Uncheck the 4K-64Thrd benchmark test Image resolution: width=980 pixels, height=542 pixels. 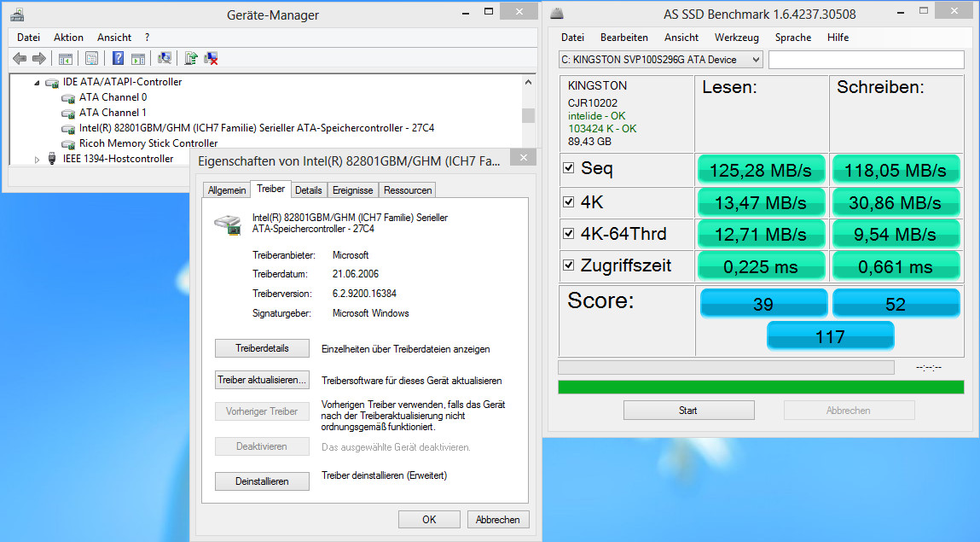coord(568,233)
